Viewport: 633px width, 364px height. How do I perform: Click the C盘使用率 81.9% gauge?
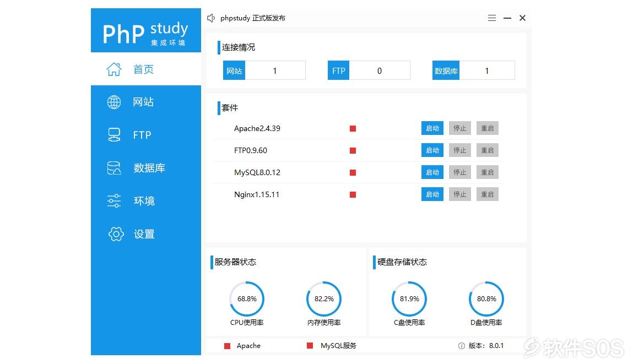[x=409, y=299]
